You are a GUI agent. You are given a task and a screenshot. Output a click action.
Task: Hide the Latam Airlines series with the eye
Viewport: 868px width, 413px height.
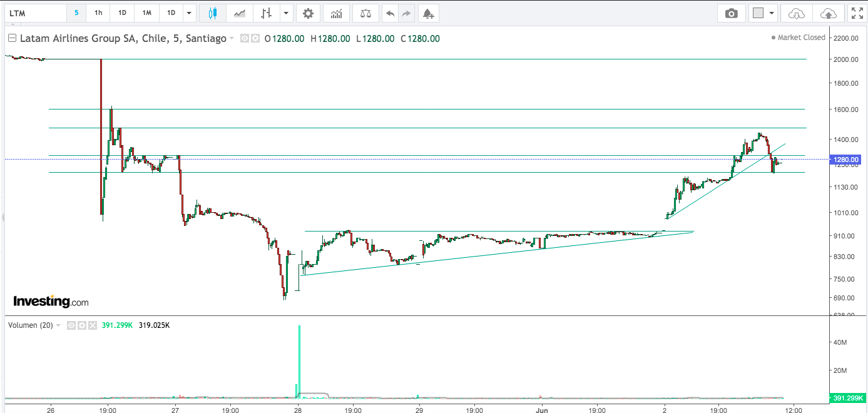coord(245,38)
